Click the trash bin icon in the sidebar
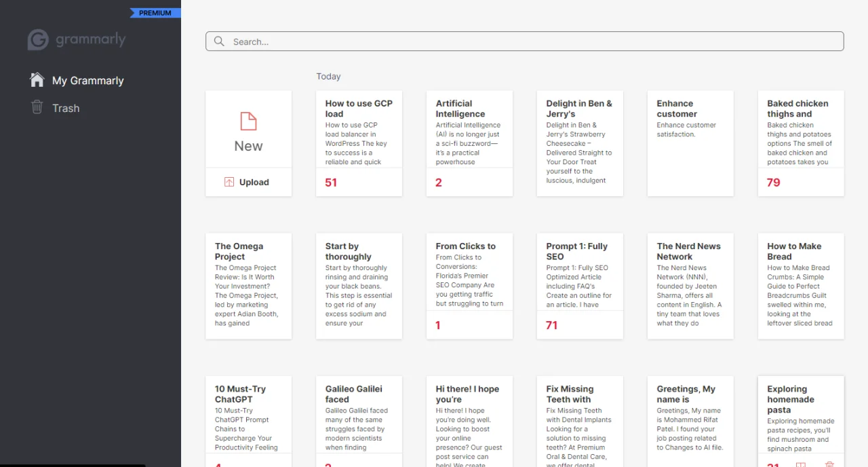The width and height of the screenshot is (868, 467). 37,107
